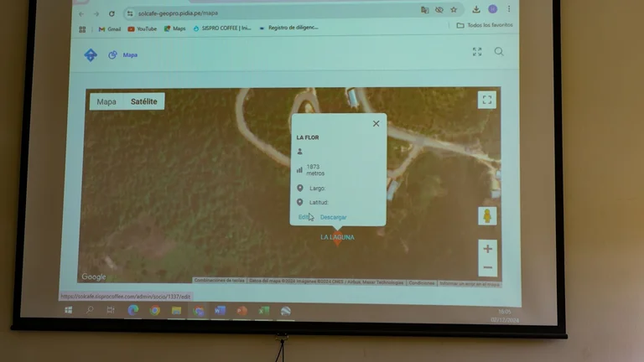Image resolution: width=644 pixels, height=362 pixels.
Task: Open Windows taskbar search
Action: [90, 310]
